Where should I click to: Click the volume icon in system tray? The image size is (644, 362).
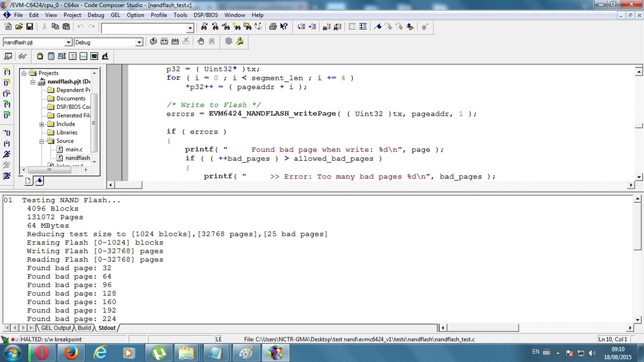592,353
